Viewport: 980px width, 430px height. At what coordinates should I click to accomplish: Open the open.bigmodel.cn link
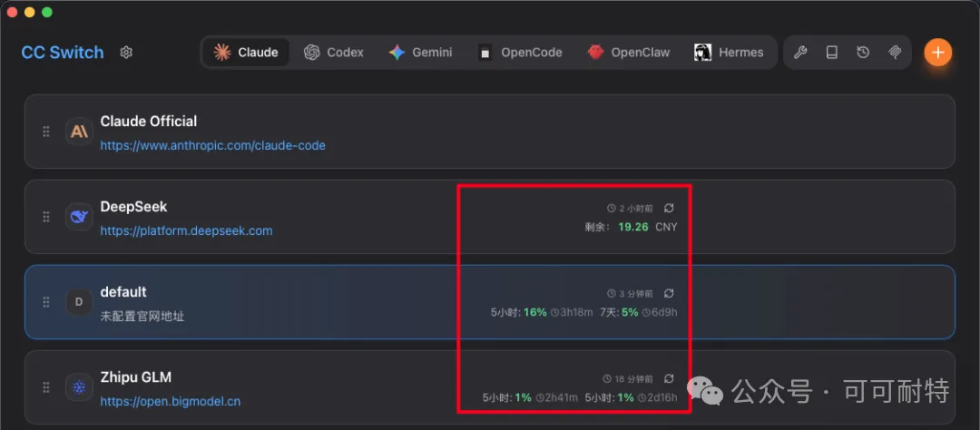pyautogui.click(x=171, y=401)
